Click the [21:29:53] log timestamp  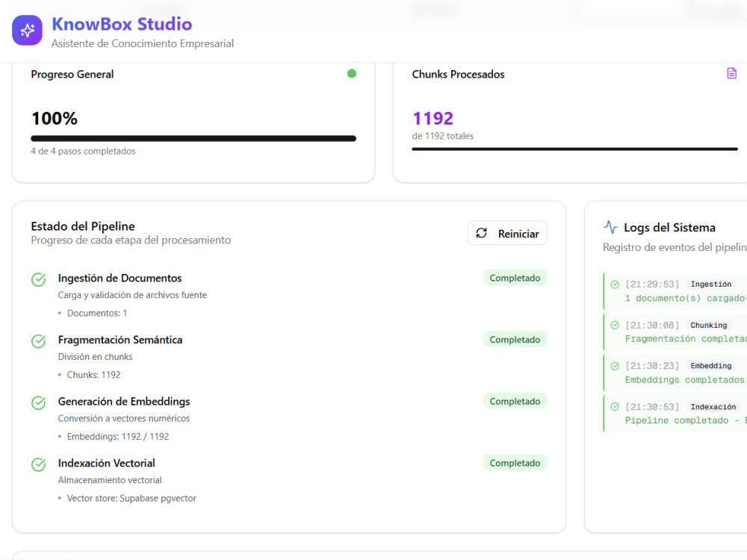[x=652, y=284]
